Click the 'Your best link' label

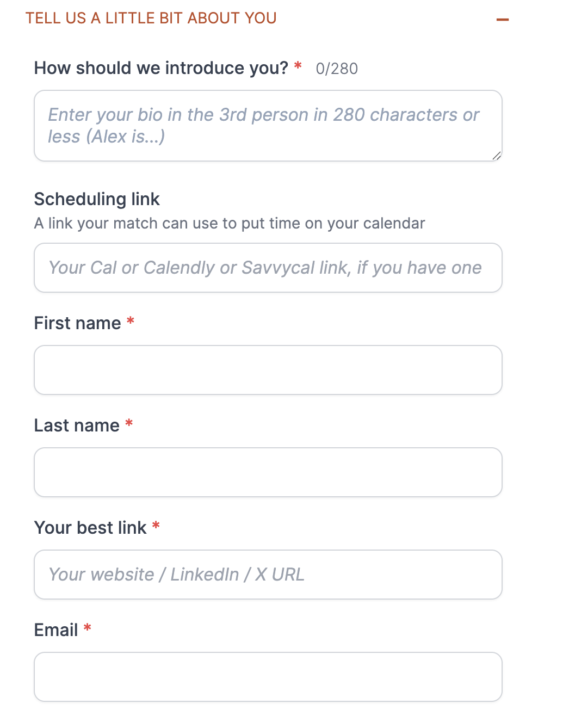coord(90,528)
